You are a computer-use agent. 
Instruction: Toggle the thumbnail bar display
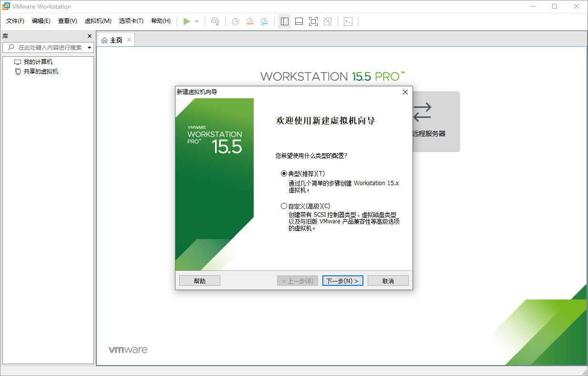pos(299,21)
